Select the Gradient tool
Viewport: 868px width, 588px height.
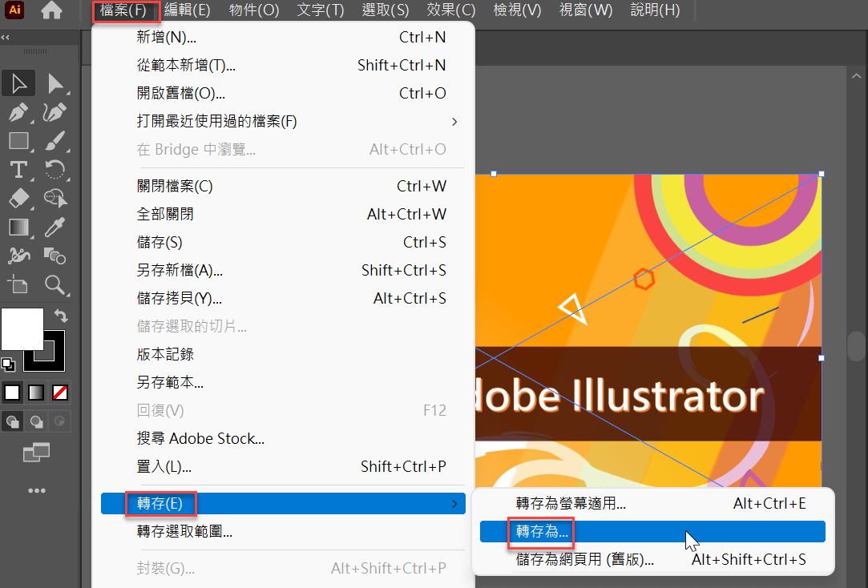click(18, 227)
